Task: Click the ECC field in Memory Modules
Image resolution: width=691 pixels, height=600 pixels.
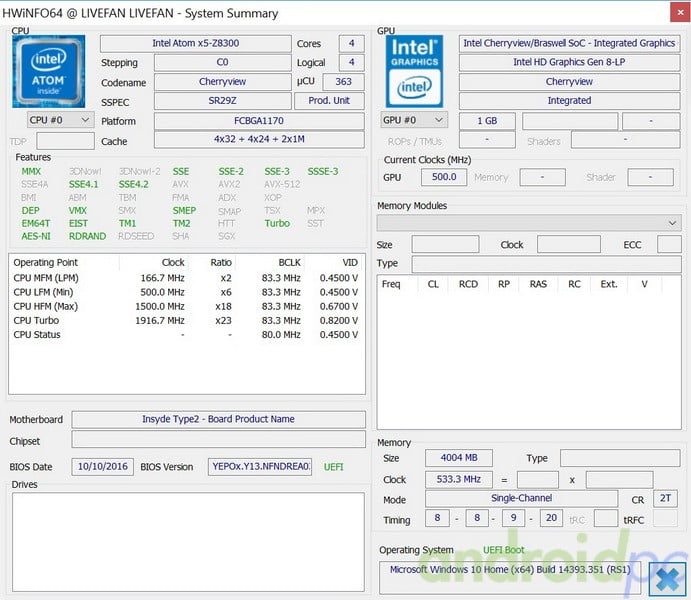Action: (x=669, y=244)
